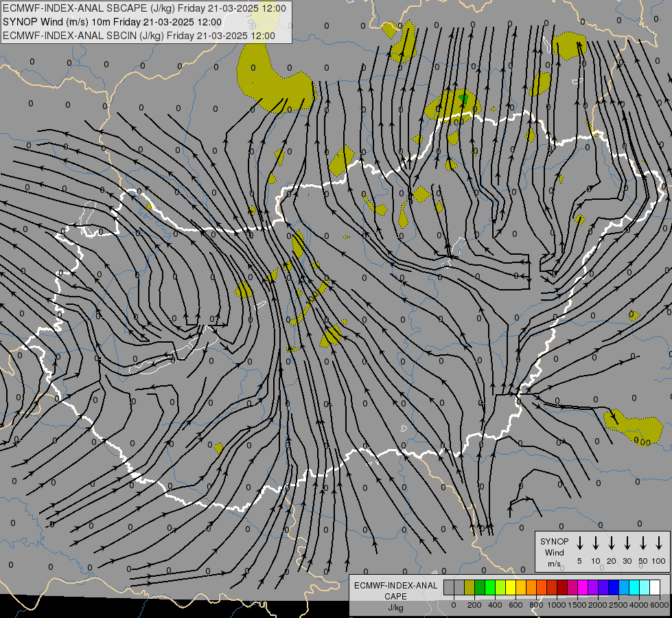Click the m/s unit in wind legend

[x=554, y=564]
